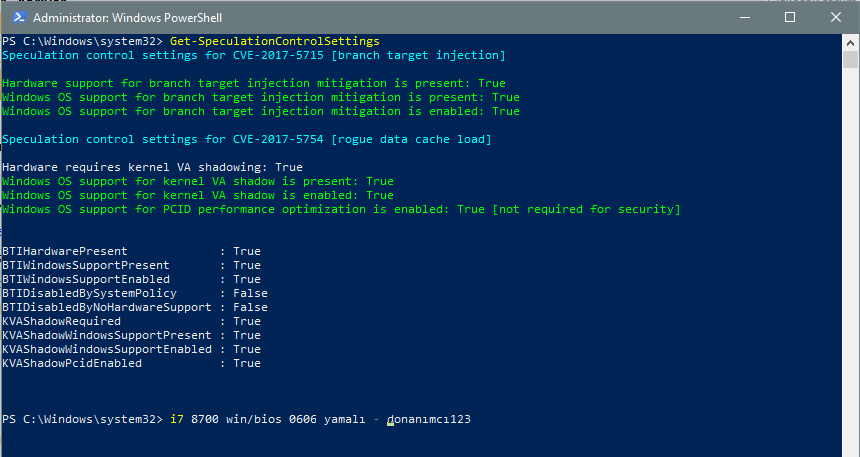Click the KVAShadowPcidEnabled True value

[x=247, y=363]
